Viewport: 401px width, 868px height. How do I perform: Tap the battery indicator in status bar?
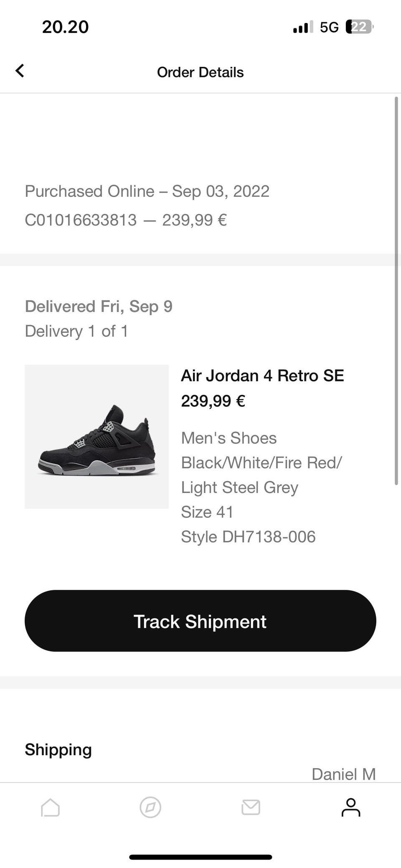click(x=359, y=27)
